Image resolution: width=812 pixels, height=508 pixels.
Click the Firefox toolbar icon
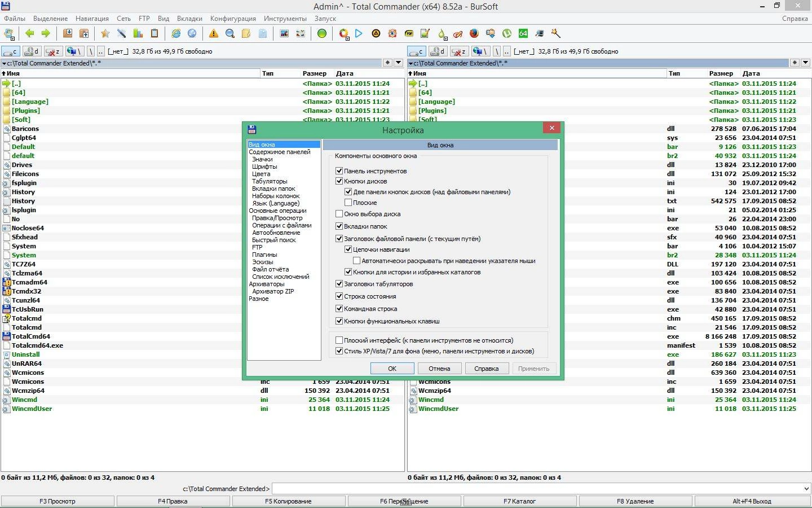[474, 33]
